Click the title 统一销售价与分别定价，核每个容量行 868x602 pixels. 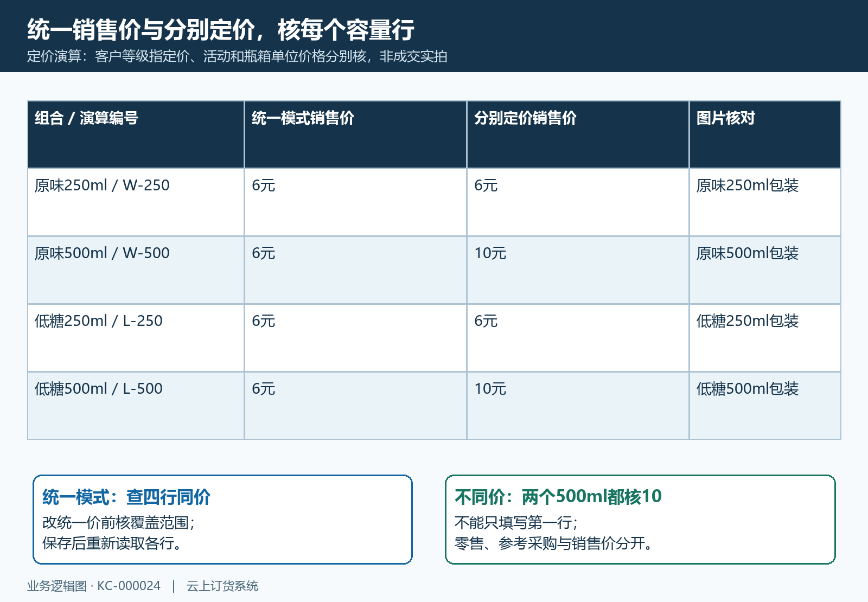tap(221, 30)
